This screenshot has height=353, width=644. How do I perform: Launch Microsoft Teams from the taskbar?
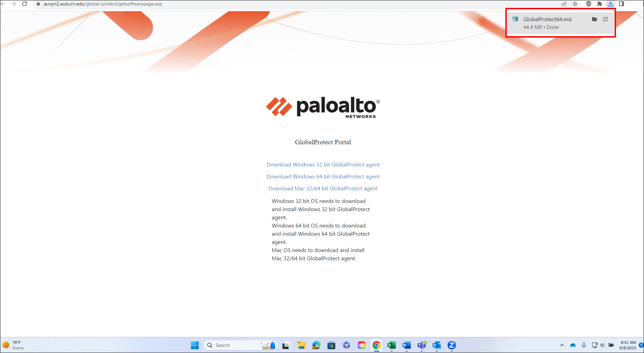click(421, 345)
